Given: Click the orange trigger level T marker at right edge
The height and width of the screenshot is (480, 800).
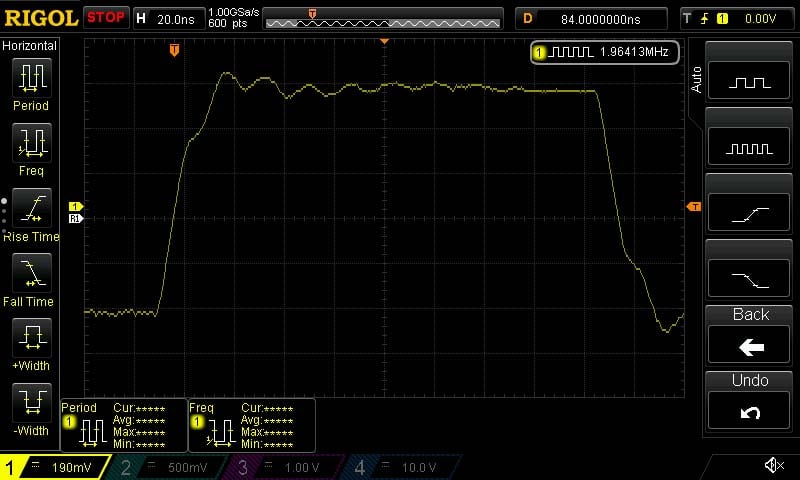Looking at the screenshot, I should click(694, 207).
